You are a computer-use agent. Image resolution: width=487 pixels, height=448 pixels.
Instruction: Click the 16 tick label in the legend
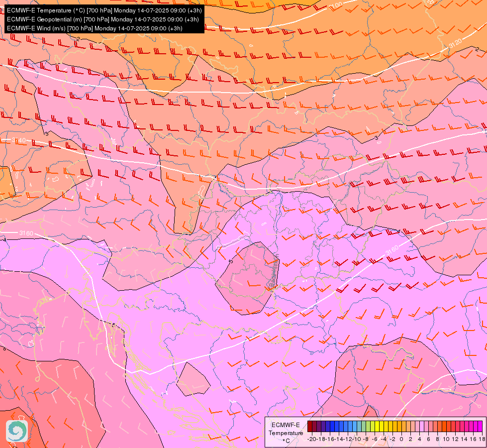coord(473,440)
